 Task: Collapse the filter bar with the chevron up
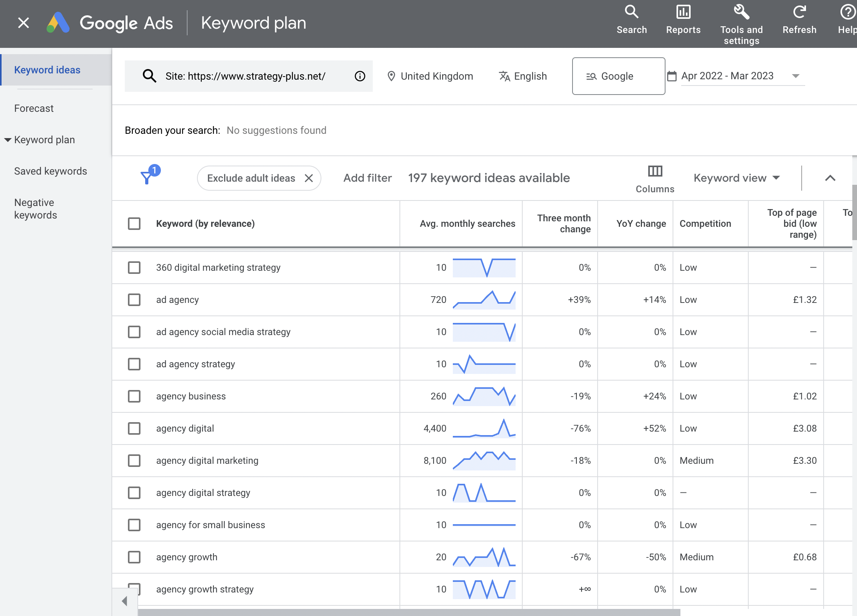[x=830, y=178]
